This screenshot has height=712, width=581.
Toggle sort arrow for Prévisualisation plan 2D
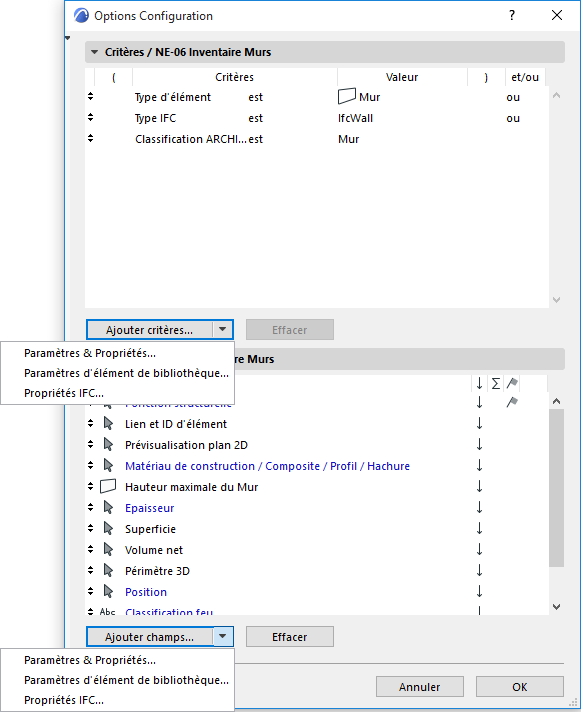pyautogui.click(x=479, y=445)
